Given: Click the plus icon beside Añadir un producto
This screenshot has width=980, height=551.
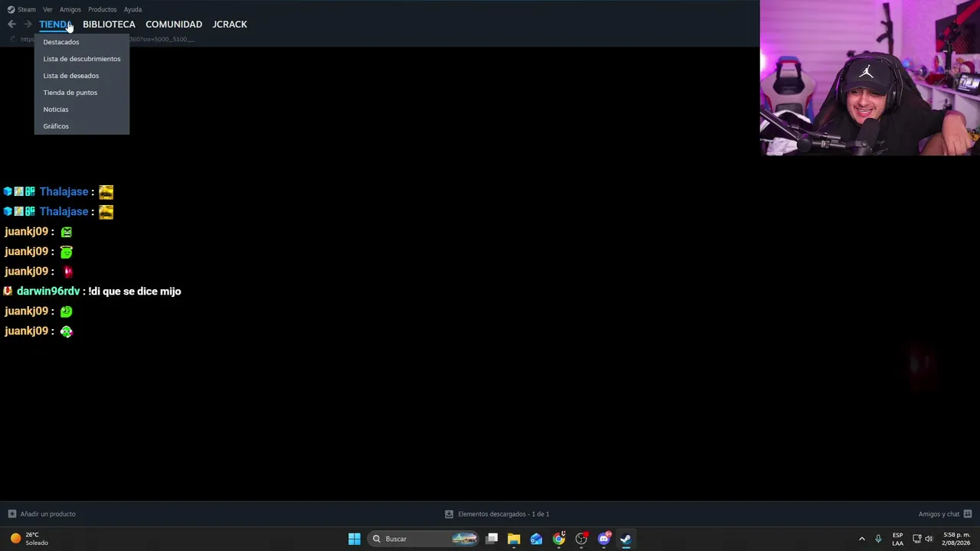Looking at the screenshot, I should 11,514.
